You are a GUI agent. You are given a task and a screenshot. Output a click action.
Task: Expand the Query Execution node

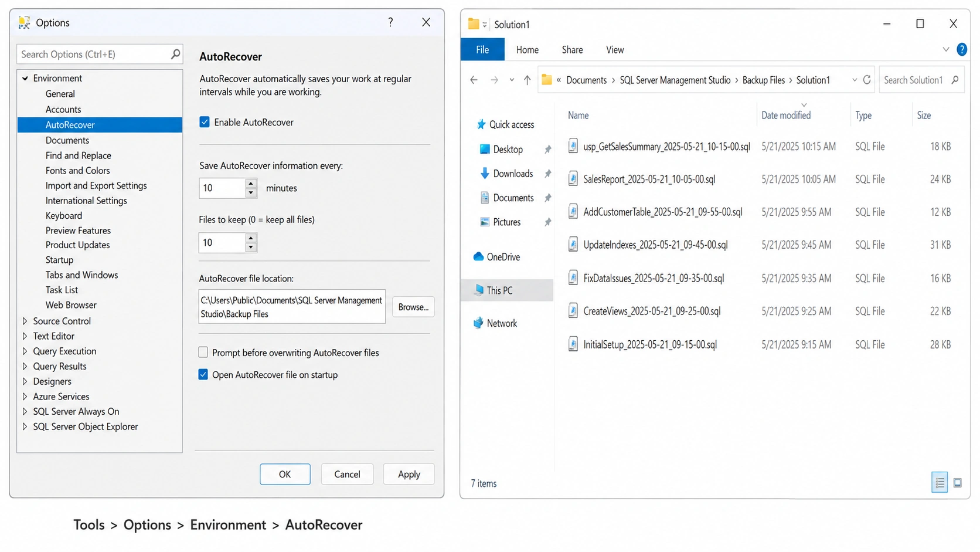[25, 351]
